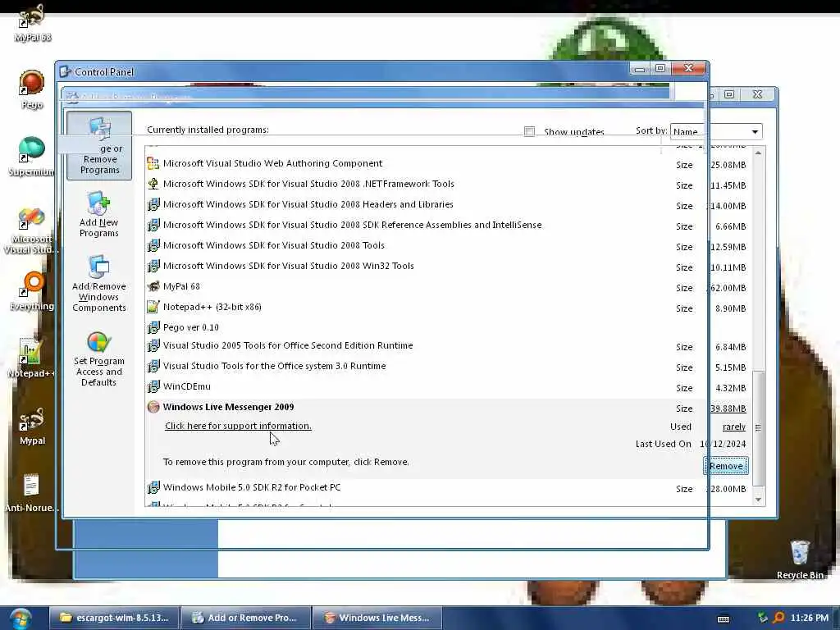
Task: Click the WinCDEmu list icon
Action: pos(153,386)
